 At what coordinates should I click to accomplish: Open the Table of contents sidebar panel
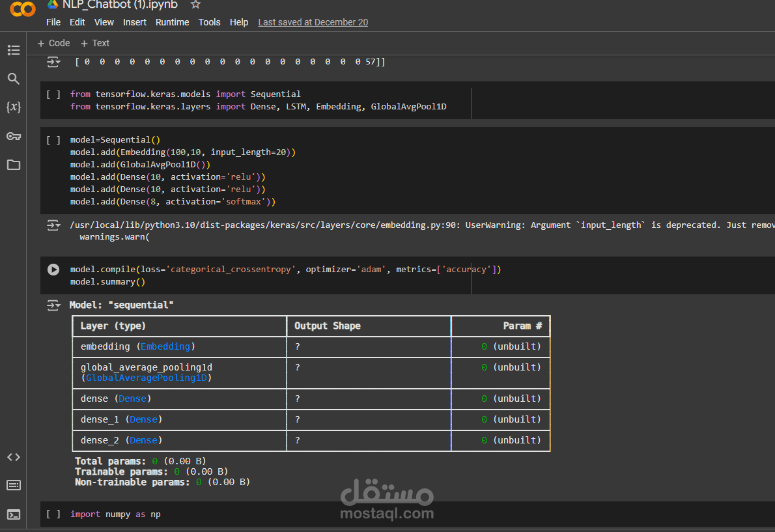click(13, 50)
